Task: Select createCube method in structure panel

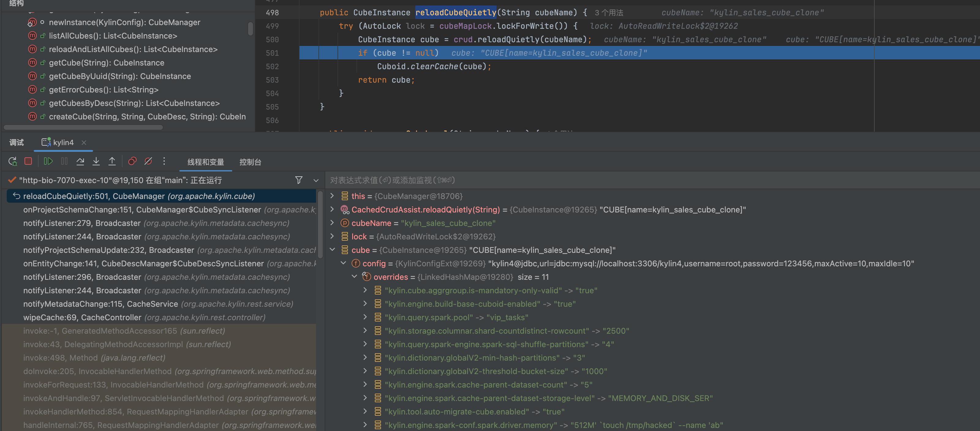Action: coord(147,116)
